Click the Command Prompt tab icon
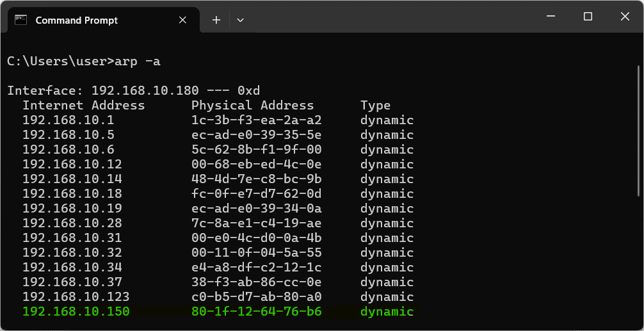The image size is (644, 331). coord(21,20)
